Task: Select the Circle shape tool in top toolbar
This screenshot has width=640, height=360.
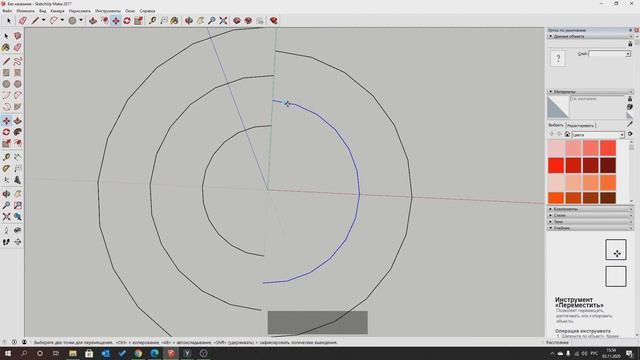Action: coord(72,20)
